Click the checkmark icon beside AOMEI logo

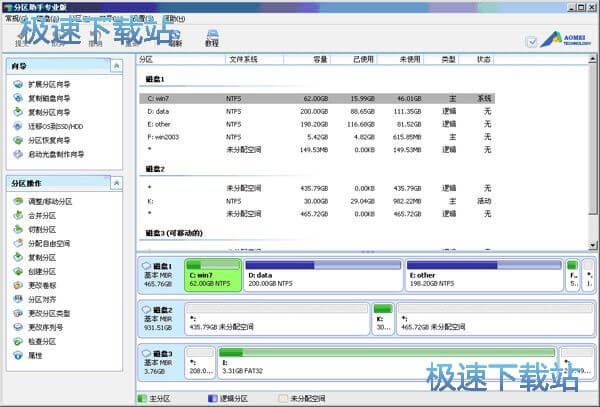pyautogui.click(x=532, y=42)
